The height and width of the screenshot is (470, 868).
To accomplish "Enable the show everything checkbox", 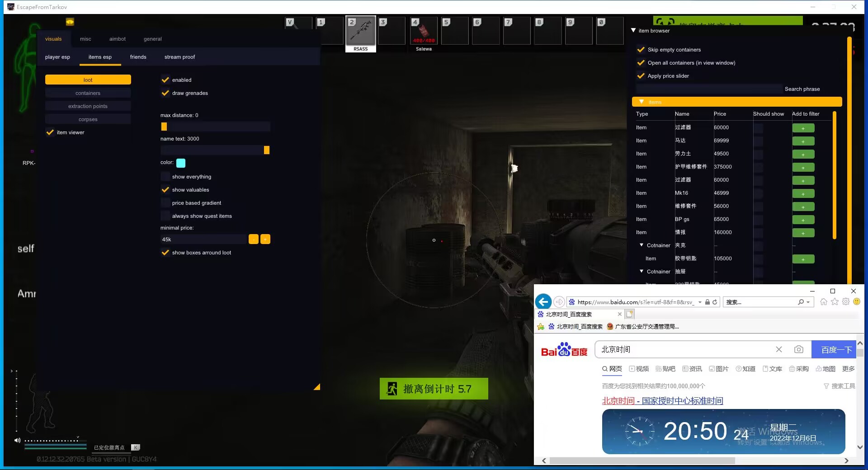I will point(165,177).
